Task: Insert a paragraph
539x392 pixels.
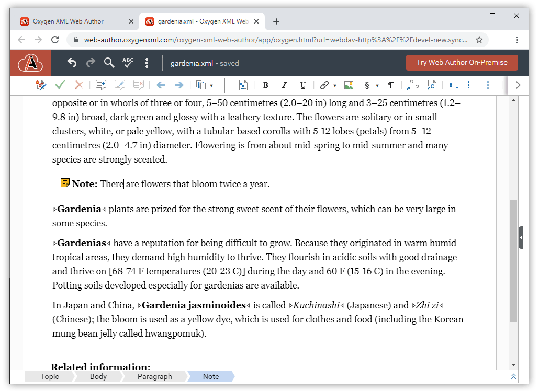Action: click(x=391, y=85)
